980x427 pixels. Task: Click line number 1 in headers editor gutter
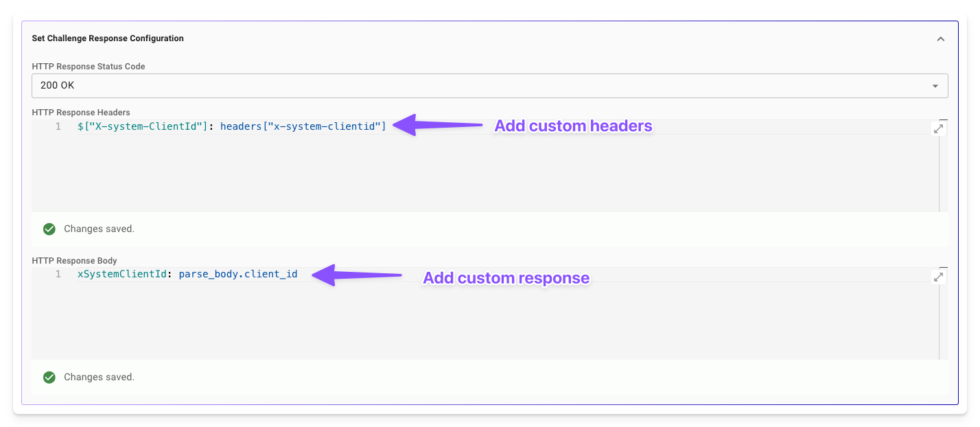(x=58, y=126)
